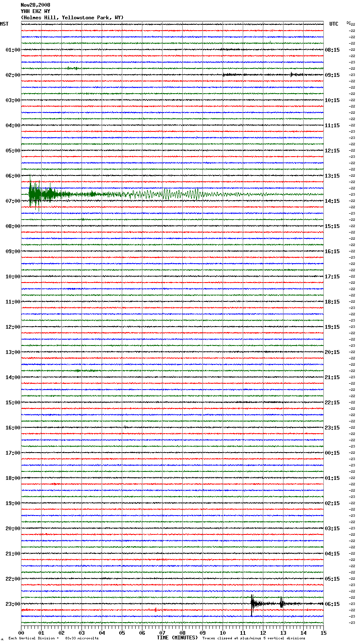Select the 22:00 MST row label

click(x=13, y=579)
